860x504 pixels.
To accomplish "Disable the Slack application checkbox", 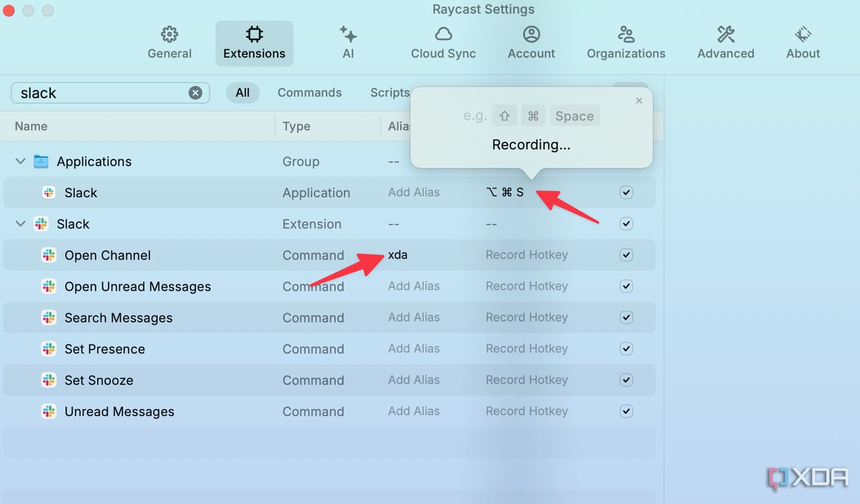I will [626, 192].
